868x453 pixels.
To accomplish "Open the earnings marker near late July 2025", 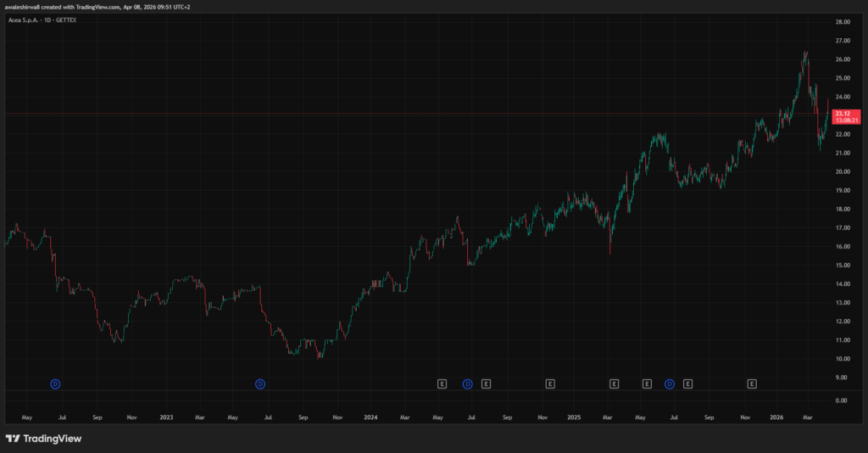I will [688, 384].
